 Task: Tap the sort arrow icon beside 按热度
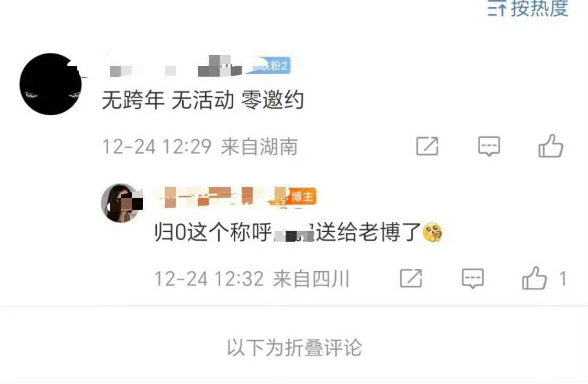point(497,8)
